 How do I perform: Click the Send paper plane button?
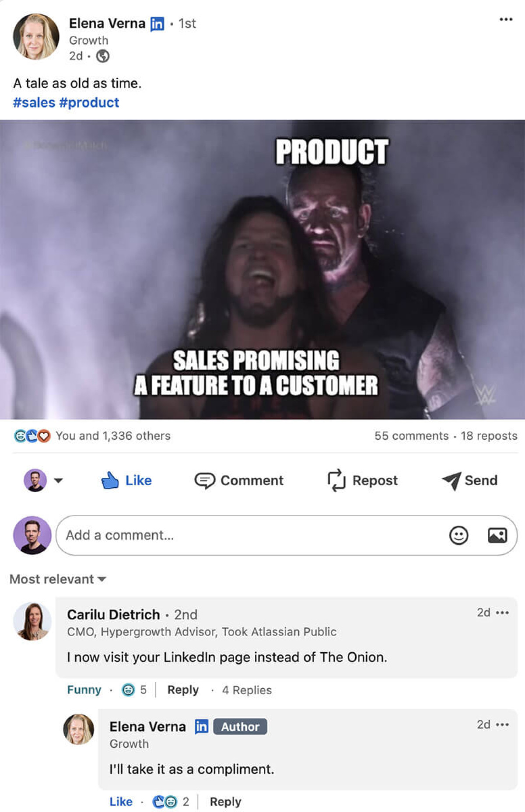point(469,480)
